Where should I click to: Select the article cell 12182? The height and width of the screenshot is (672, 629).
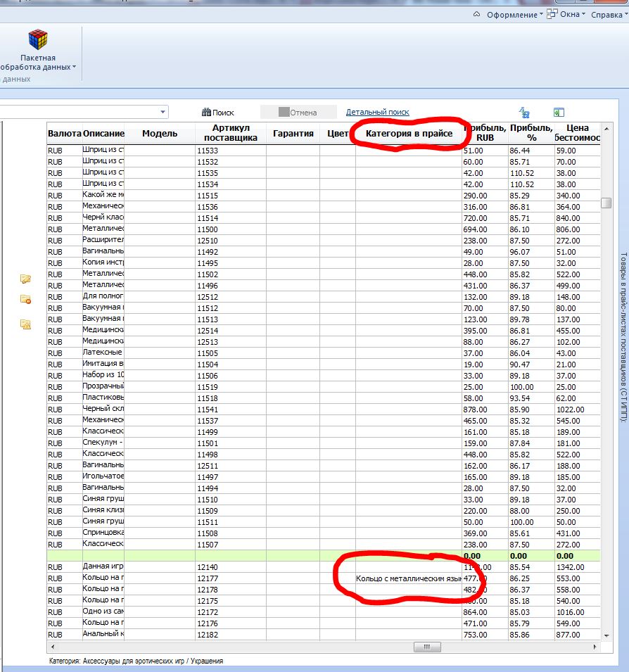pyautogui.click(x=231, y=634)
